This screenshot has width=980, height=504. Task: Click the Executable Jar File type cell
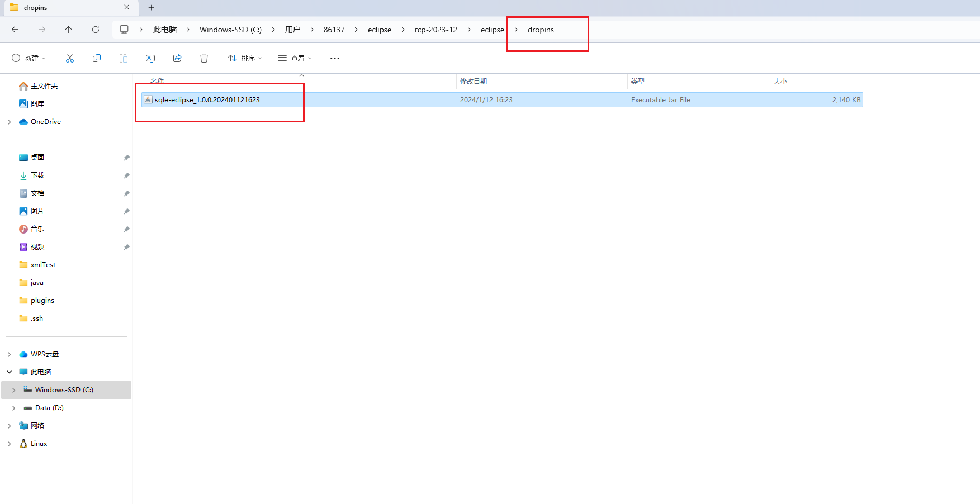tap(661, 99)
